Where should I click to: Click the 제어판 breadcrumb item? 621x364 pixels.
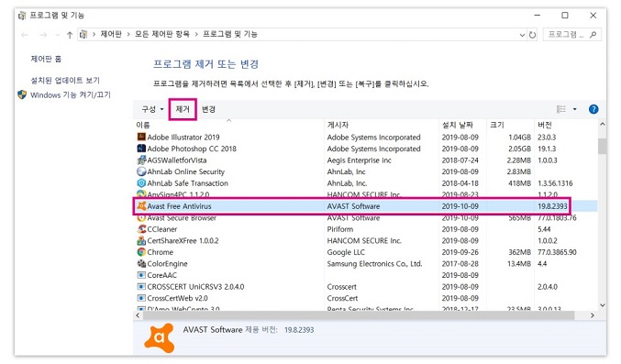tap(111, 34)
